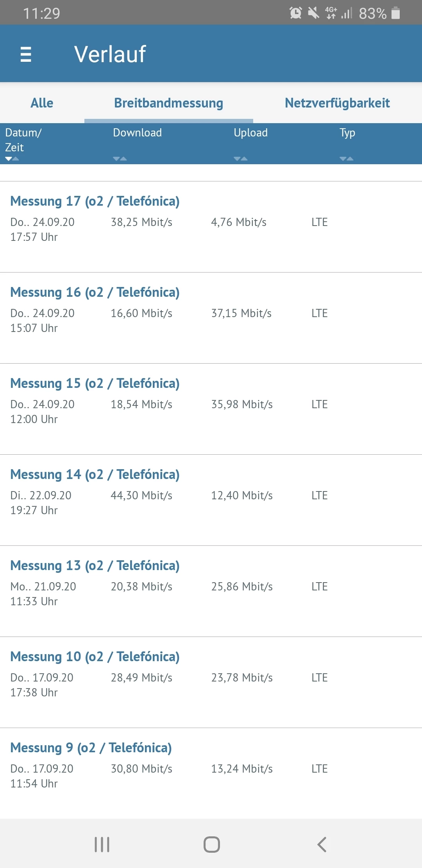Open the hamburger menu
This screenshot has width=422, height=868.
pyautogui.click(x=26, y=54)
